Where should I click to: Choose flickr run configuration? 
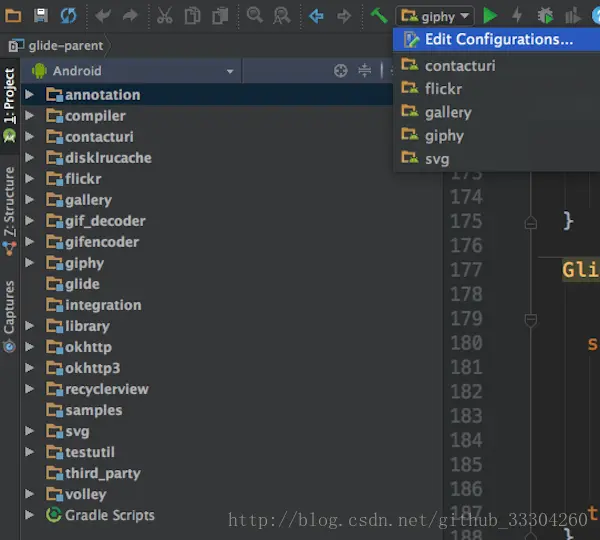click(x=496, y=89)
